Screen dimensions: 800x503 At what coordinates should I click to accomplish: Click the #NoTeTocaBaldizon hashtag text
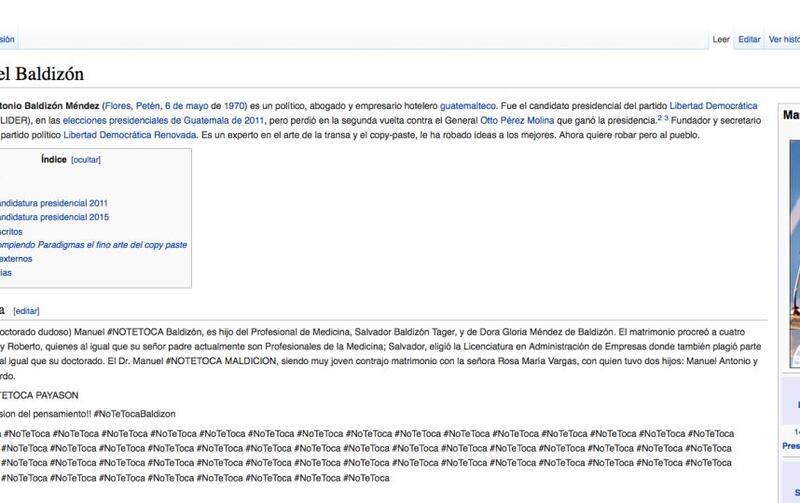click(x=135, y=414)
